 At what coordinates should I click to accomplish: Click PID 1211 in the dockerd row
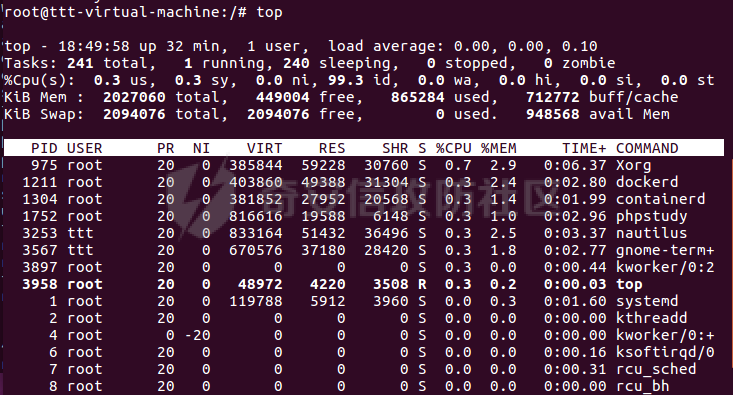(x=40, y=182)
